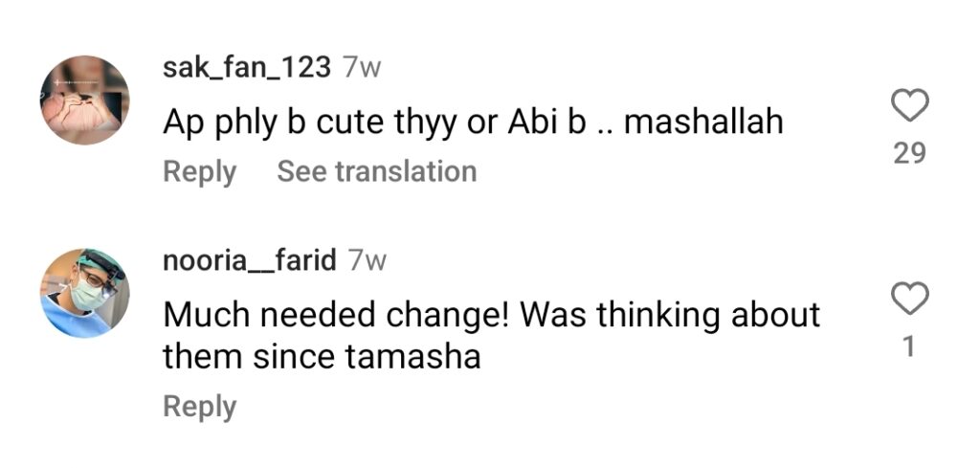Tap the heart icon on nooria__farid's comment
The image size is (980, 468).
coord(909,298)
